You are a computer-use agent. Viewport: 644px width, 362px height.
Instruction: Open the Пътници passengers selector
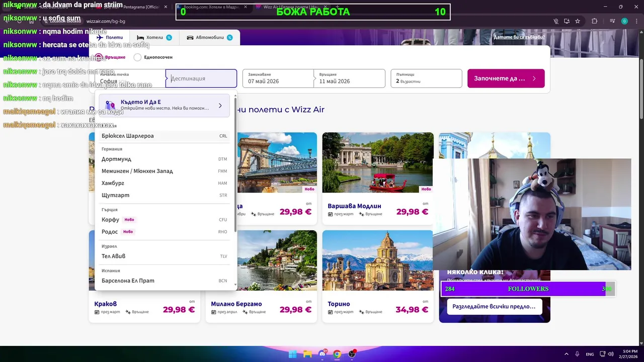pyautogui.click(x=426, y=78)
